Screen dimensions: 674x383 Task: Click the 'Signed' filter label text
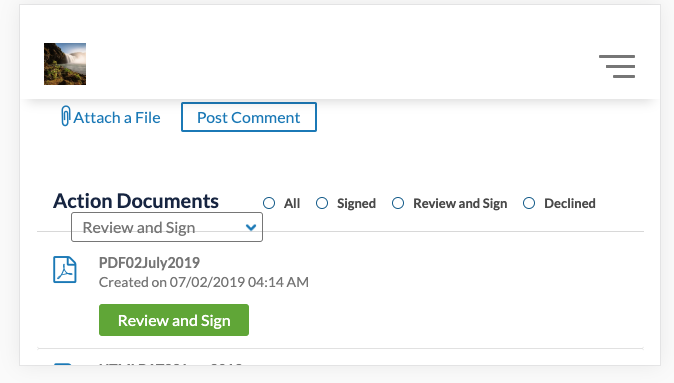[x=356, y=203]
